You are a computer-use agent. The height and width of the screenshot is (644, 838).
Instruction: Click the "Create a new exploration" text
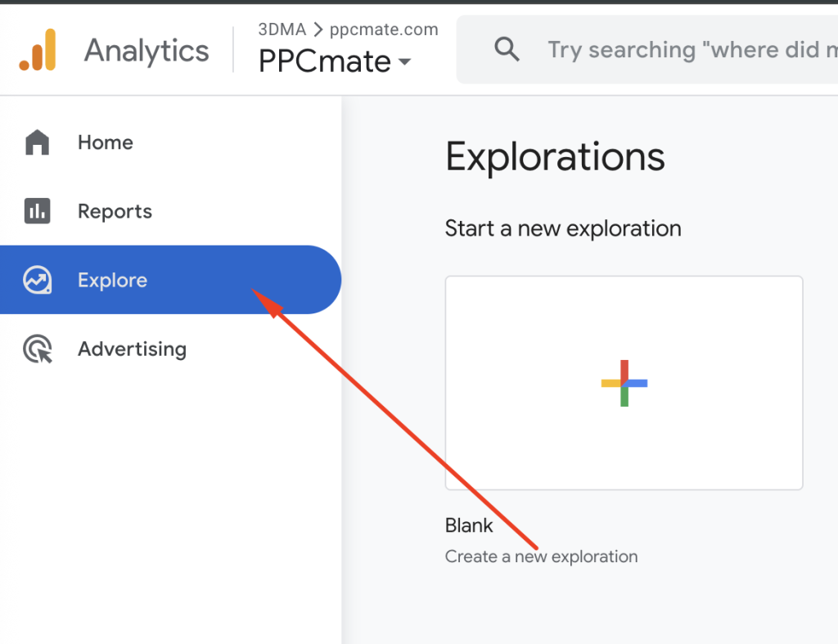(x=541, y=556)
